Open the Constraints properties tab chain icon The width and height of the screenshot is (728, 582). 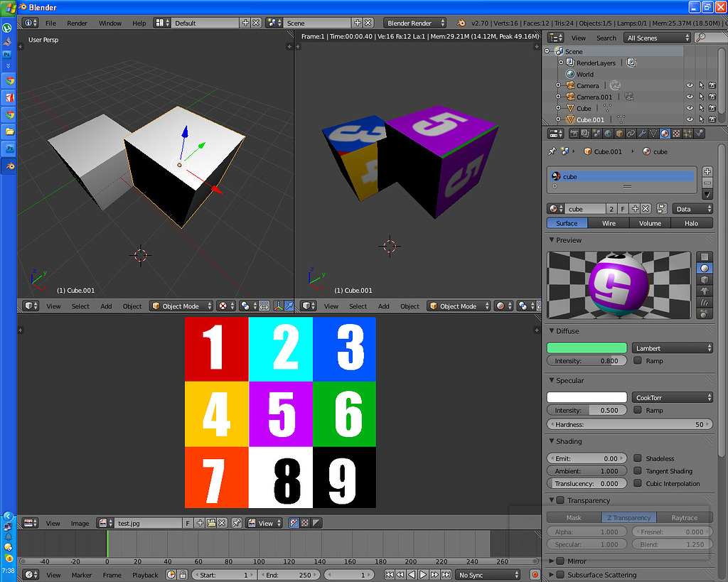(631, 134)
